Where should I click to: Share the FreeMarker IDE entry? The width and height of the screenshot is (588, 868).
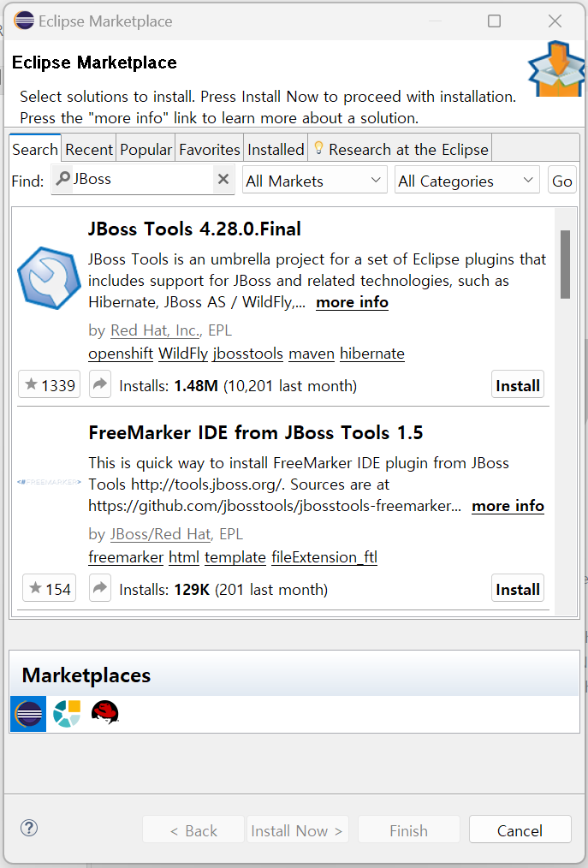[x=100, y=588]
